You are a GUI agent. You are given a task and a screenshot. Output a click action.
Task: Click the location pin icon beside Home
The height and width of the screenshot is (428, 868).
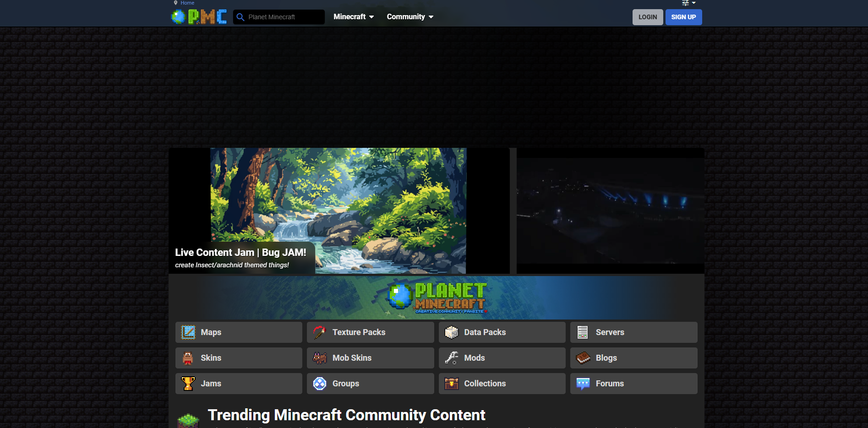click(175, 3)
